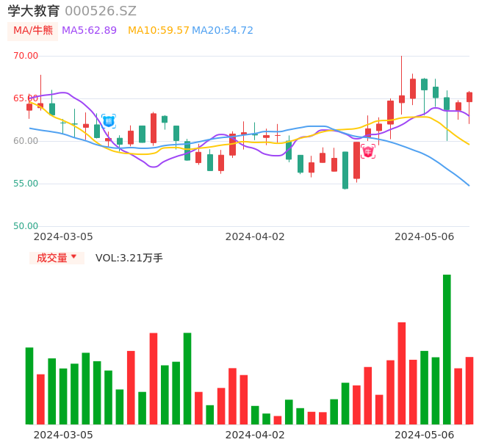Toggle the MA10:59.57 yellow legend label
Viewport: 504px width, 445px height.
[158, 31]
